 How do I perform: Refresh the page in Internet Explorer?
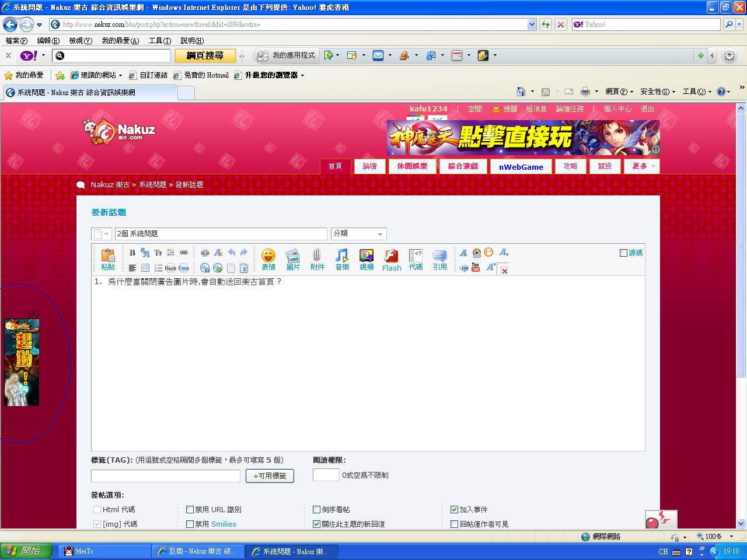(546, 24)
